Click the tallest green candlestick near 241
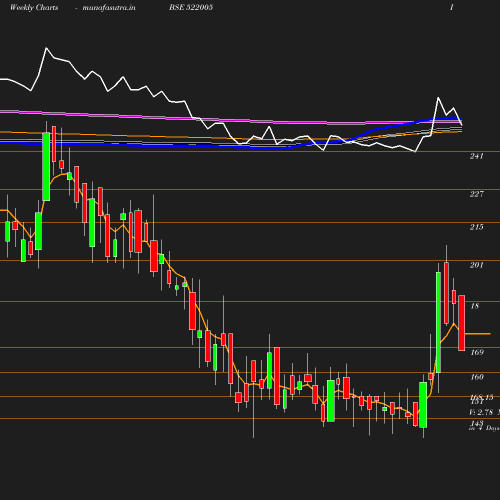 pyautogui.click(x=46, y=167)
